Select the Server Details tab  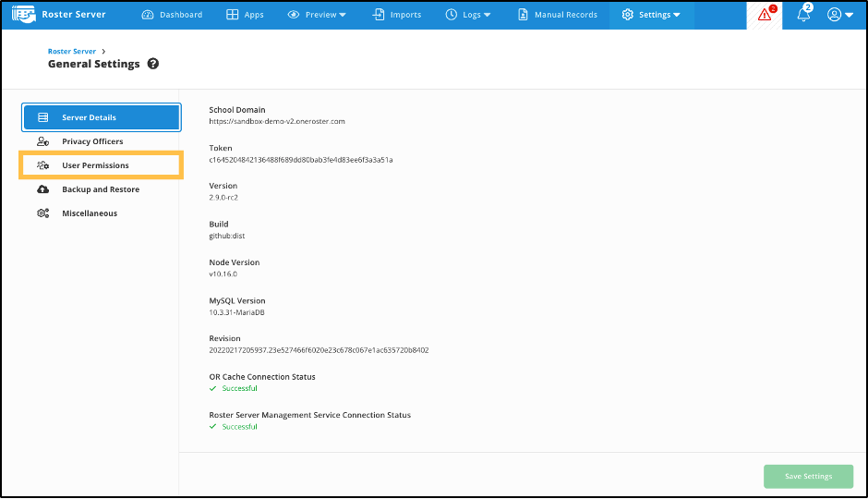coord(102,117)
